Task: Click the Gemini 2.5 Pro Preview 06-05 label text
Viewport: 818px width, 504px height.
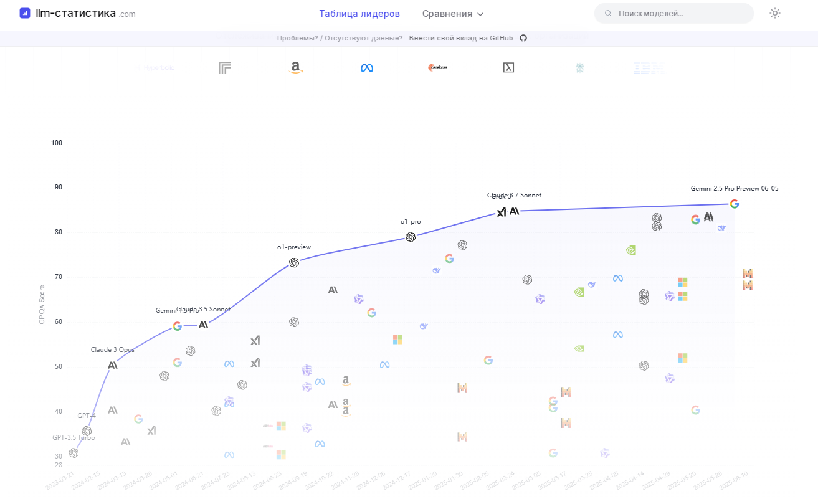Action: 735,188
